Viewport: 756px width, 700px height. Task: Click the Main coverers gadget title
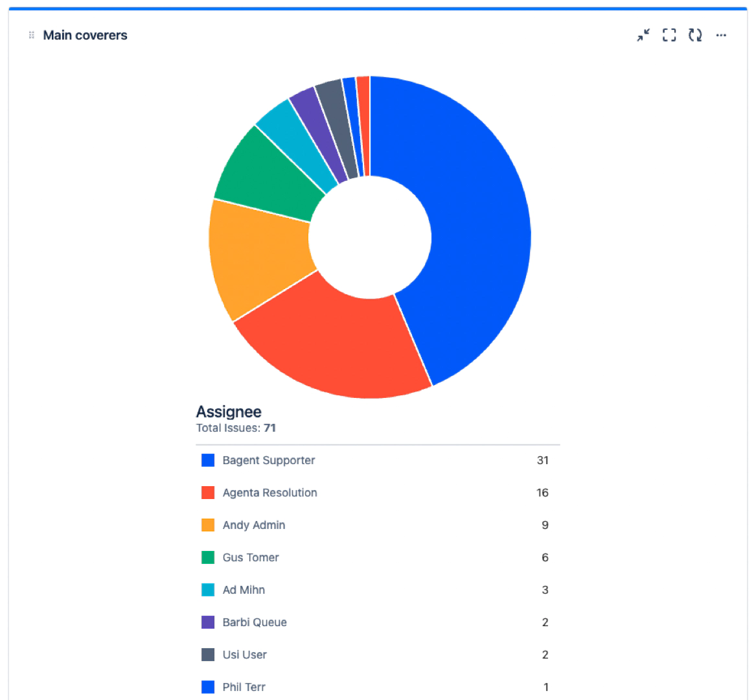pos(85,36)
